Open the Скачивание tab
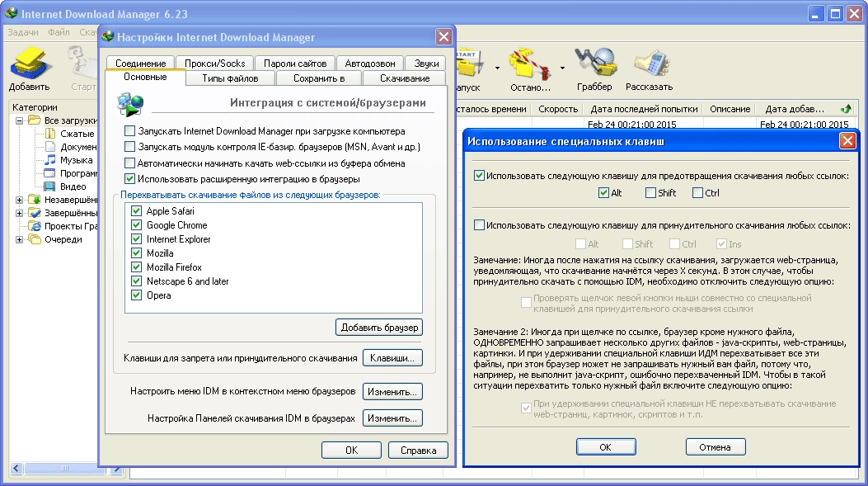This screenshot has height=486, width=868. 405,78
